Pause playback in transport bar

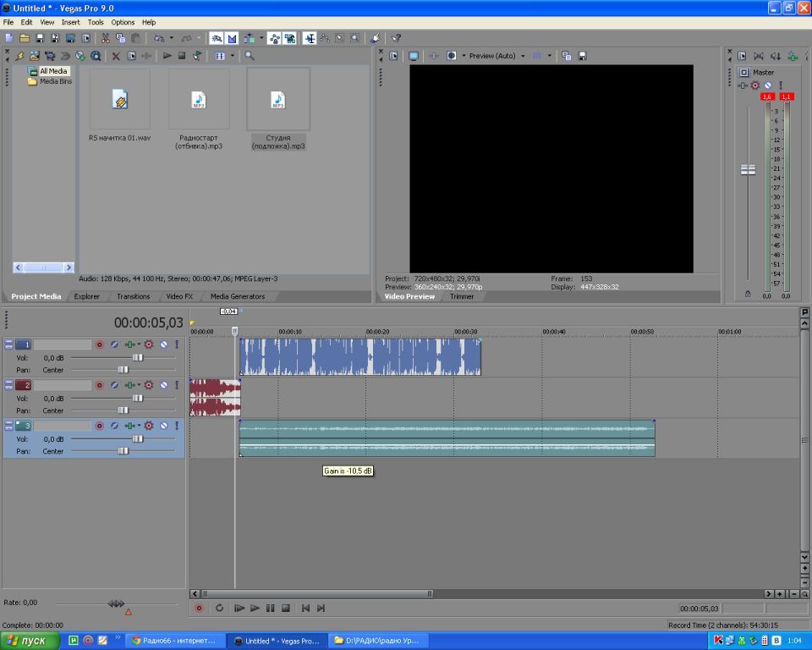tap(271, 608)
